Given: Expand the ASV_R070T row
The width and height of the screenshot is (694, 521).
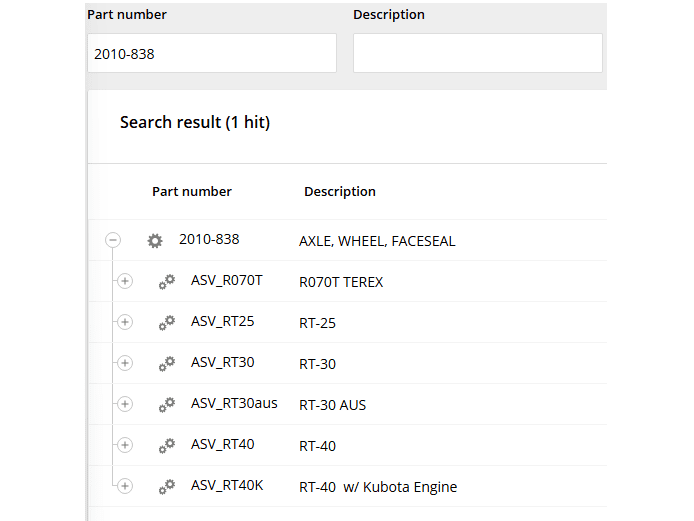Looking at the screenshot, I should [125, 282].
